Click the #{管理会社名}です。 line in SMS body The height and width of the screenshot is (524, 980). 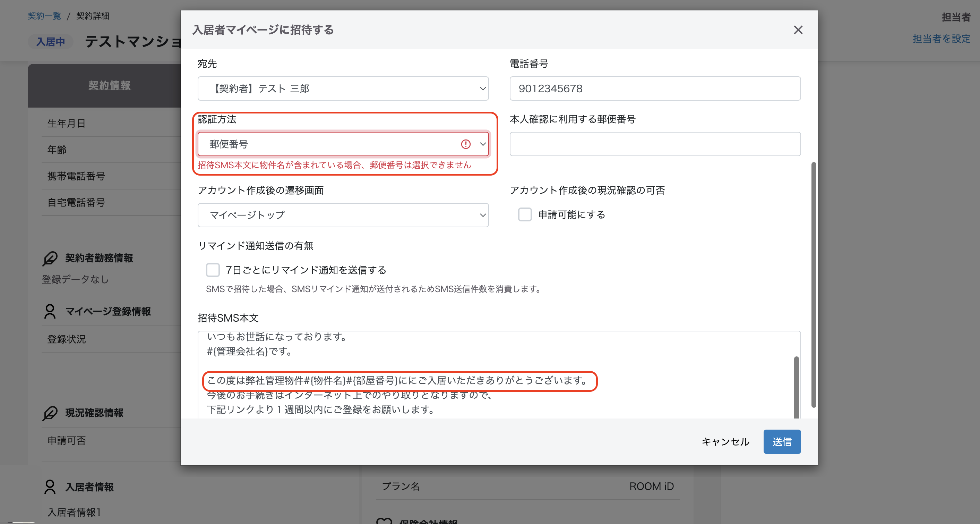tap(250, 351)
